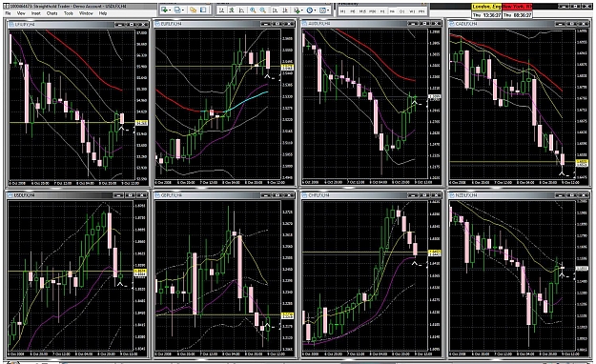Toggle chart auto scroll
The image size is (596, 364).
[x=275, y=10]
